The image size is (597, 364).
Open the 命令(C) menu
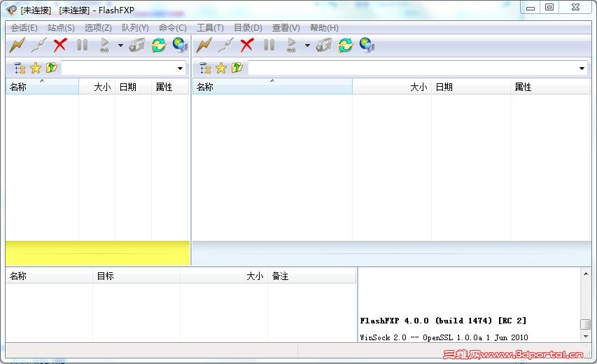pyautogui.click(x=172, y=28)
